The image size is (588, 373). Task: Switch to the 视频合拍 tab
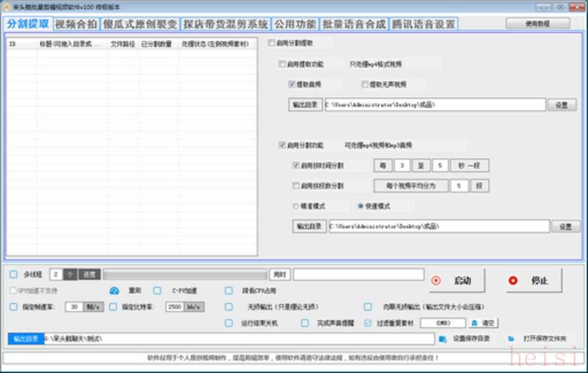(x=76, y=24)
